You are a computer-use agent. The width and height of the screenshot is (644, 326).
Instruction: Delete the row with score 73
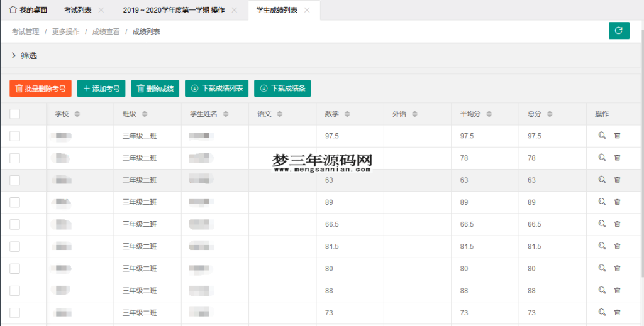[x=618, y=312]
